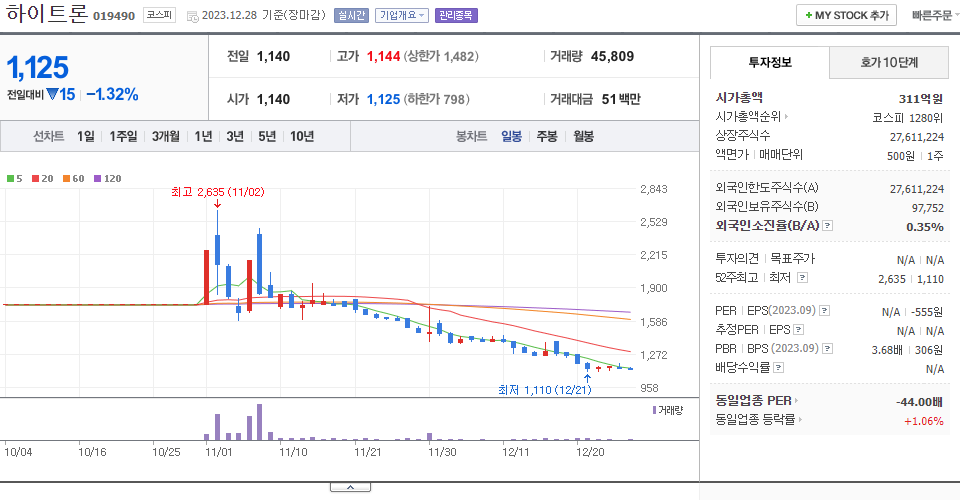This screenshot has height=500, width=960.
Task: Click the current price 1,125
Action: click(x=37, y=67)
